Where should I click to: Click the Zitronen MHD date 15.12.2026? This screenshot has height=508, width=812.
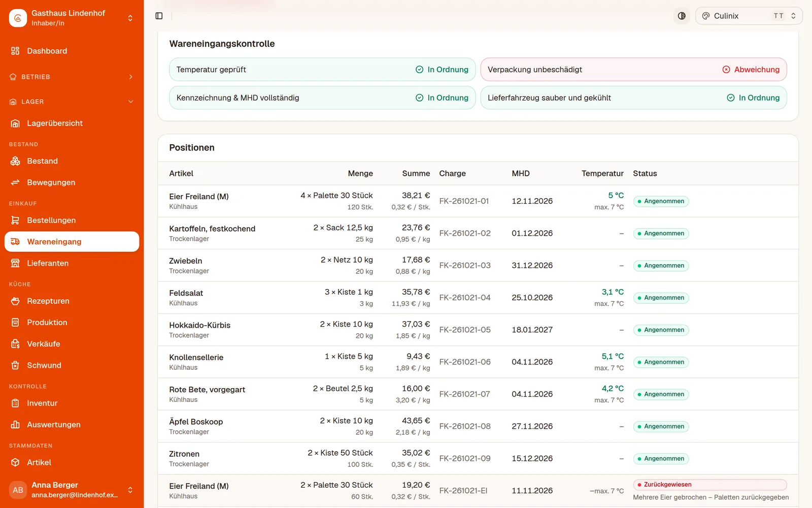532,458
